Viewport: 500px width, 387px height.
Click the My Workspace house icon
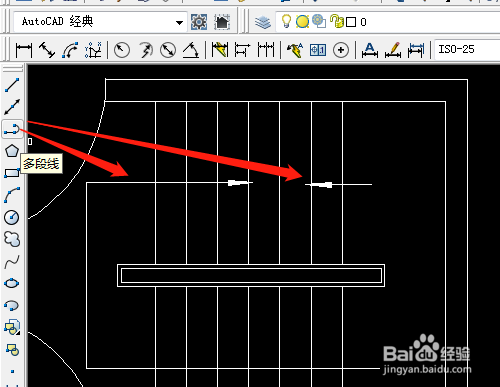(x=222, y=22)
